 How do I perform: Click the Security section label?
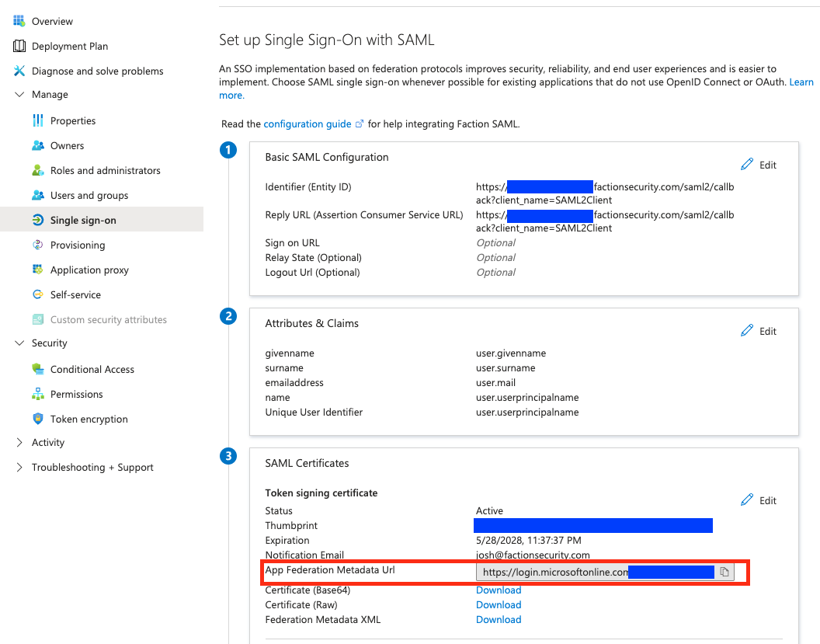[49, 343]
